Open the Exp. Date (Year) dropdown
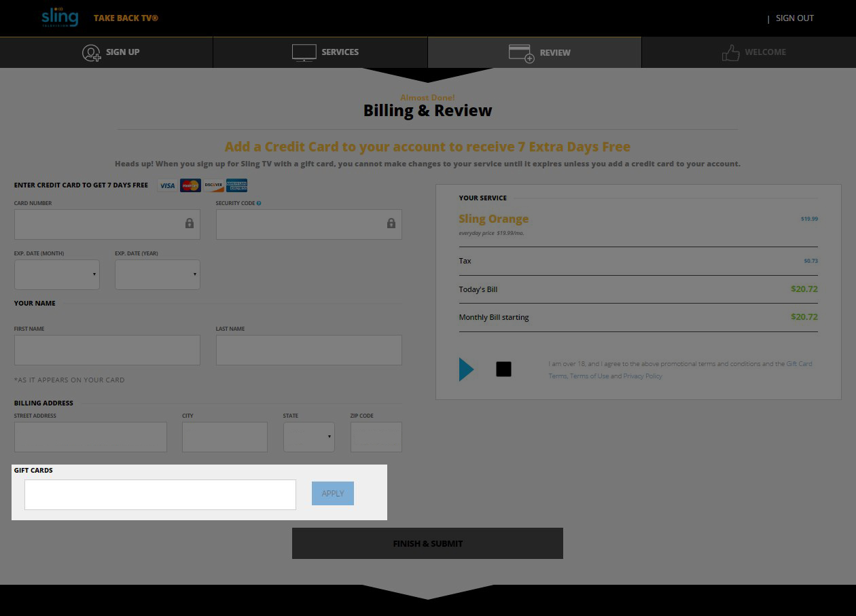The height and width of the screenshot is (616, 856). [158, 274]
